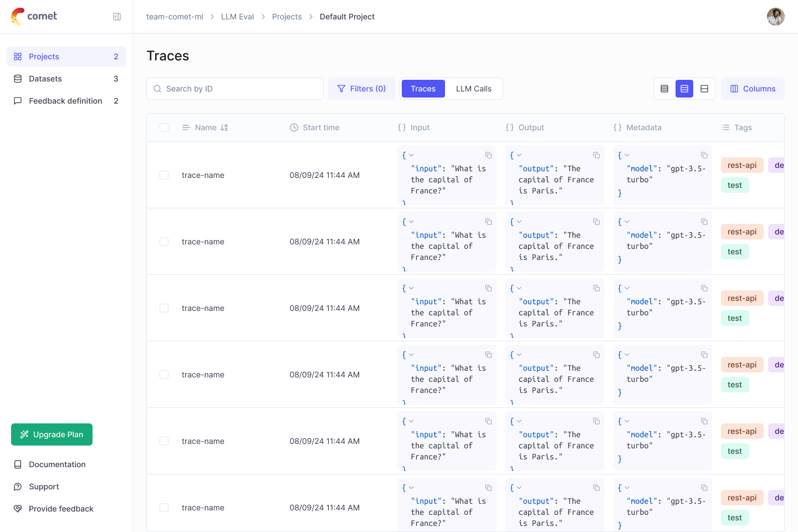Copy Input JSON in sixth trace row
Viewport: 798px width, 532px height.
pyautogui.click(x=488, y=488)
